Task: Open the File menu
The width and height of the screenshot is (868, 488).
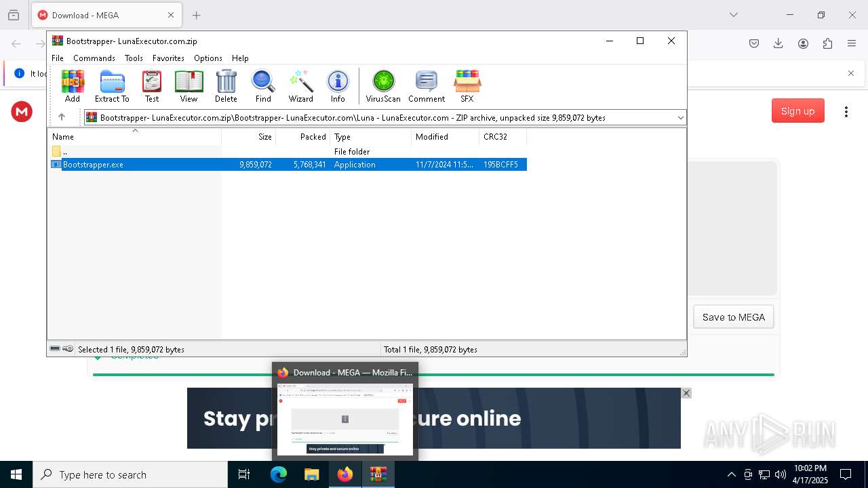Action: [x=58, y=58]
